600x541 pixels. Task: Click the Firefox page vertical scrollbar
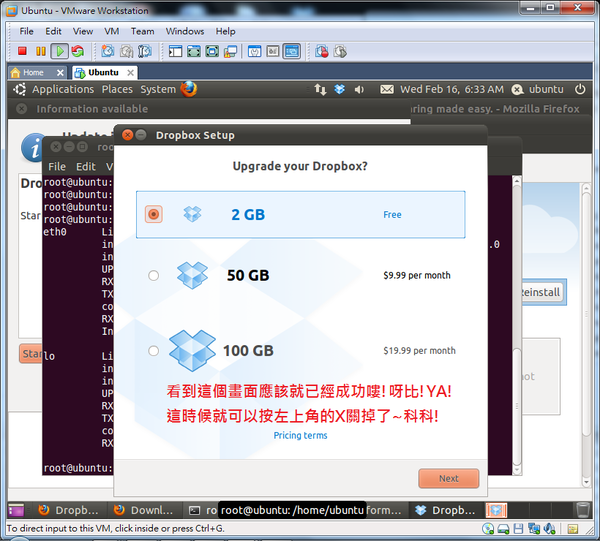pyautogui.click(x=587, y=335)
